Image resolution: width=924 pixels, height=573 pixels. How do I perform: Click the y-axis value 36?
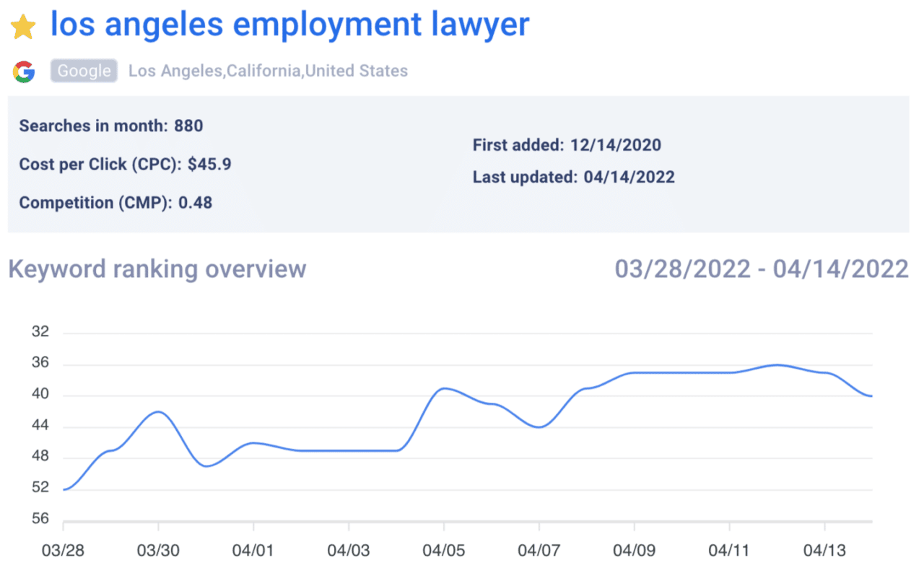pyautogui.click(x=41, y=364)
